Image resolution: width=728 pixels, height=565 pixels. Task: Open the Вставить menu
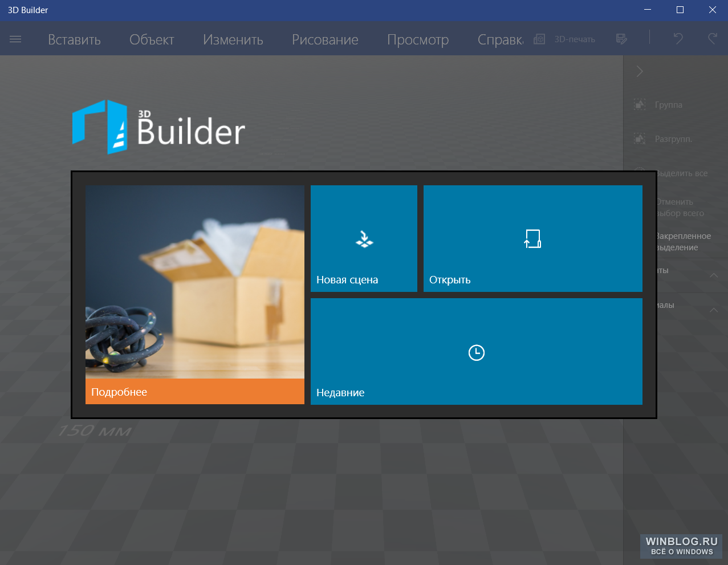[x=74, y=40]
